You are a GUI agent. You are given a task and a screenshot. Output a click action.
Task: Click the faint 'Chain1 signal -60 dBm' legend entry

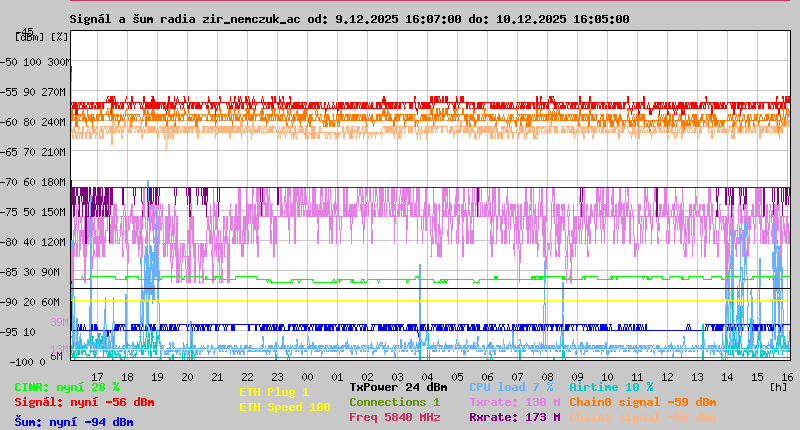[x=643, y=417]
